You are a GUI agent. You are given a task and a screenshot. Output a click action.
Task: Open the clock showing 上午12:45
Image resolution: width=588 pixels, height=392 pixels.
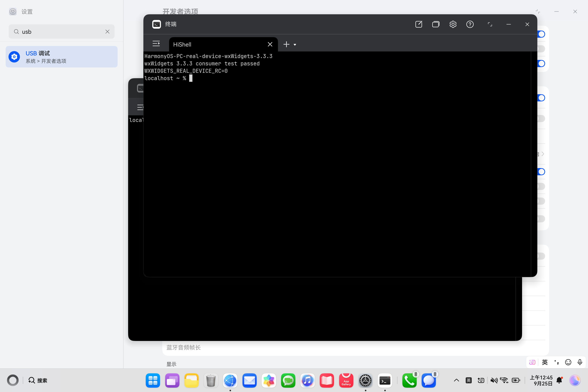tap(541, 380)
